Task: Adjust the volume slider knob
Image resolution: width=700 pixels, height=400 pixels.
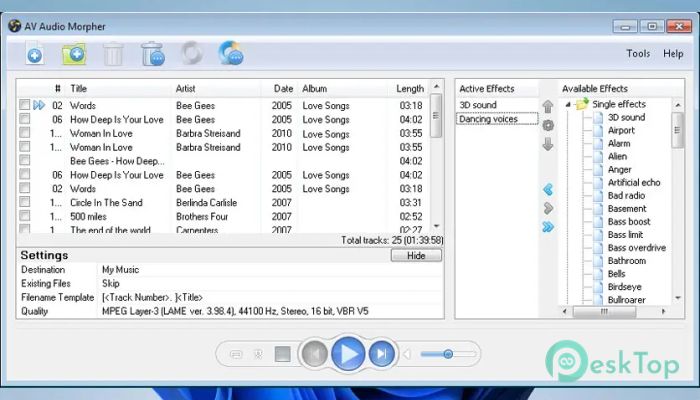Action: (448, 354)
